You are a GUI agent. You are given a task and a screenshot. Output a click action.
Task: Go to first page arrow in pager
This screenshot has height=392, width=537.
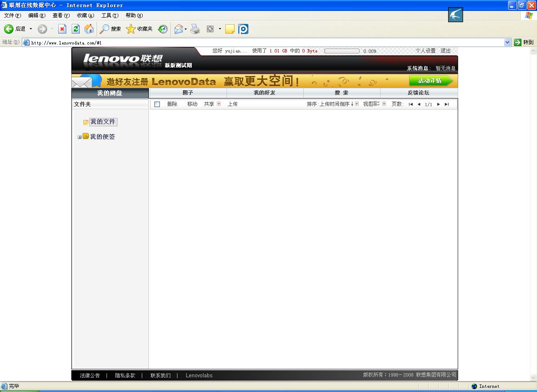411,104
